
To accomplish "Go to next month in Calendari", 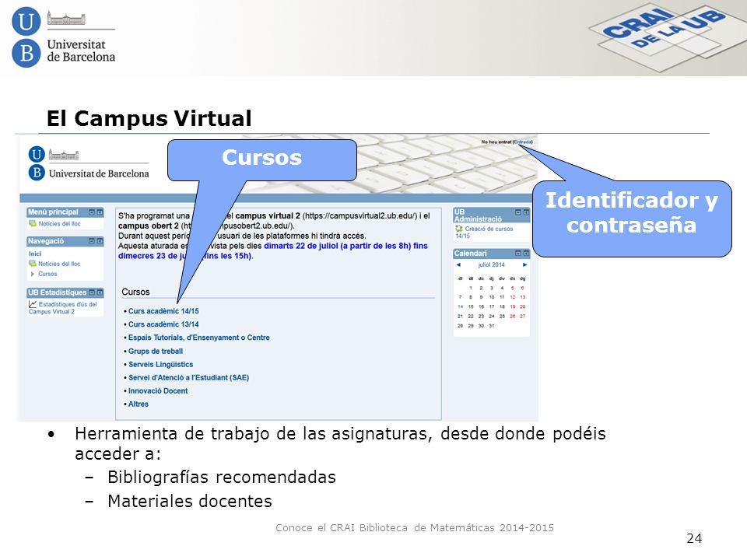I will tap(524, 264).
